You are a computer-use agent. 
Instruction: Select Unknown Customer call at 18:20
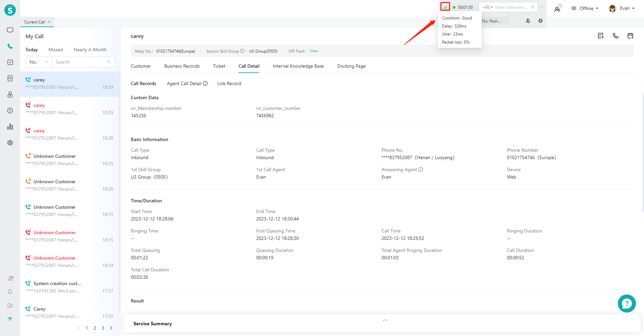[70, 185]
